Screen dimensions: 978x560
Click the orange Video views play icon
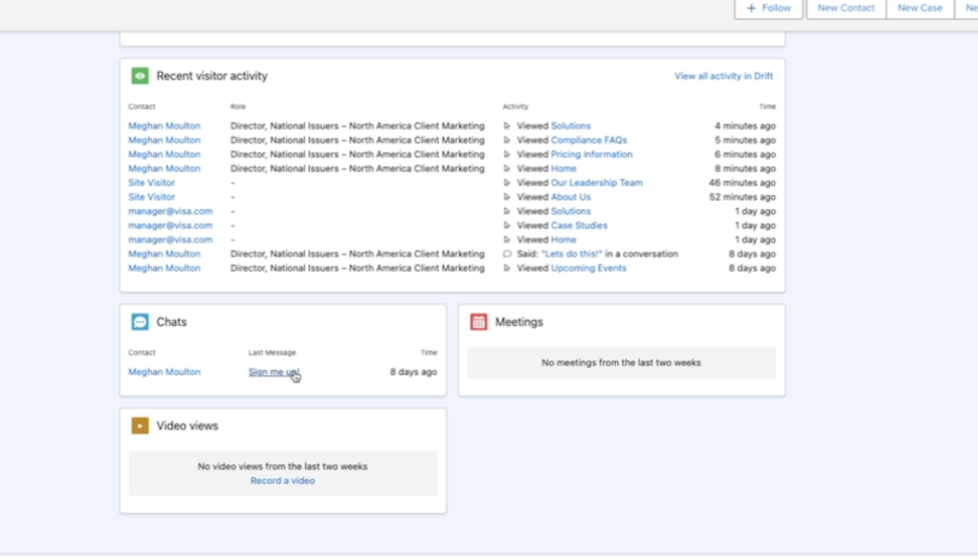pos(140,425)
